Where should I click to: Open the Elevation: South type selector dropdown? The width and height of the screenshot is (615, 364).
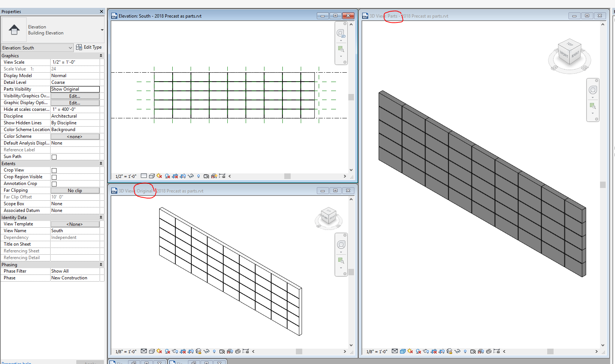coord(70,48)
